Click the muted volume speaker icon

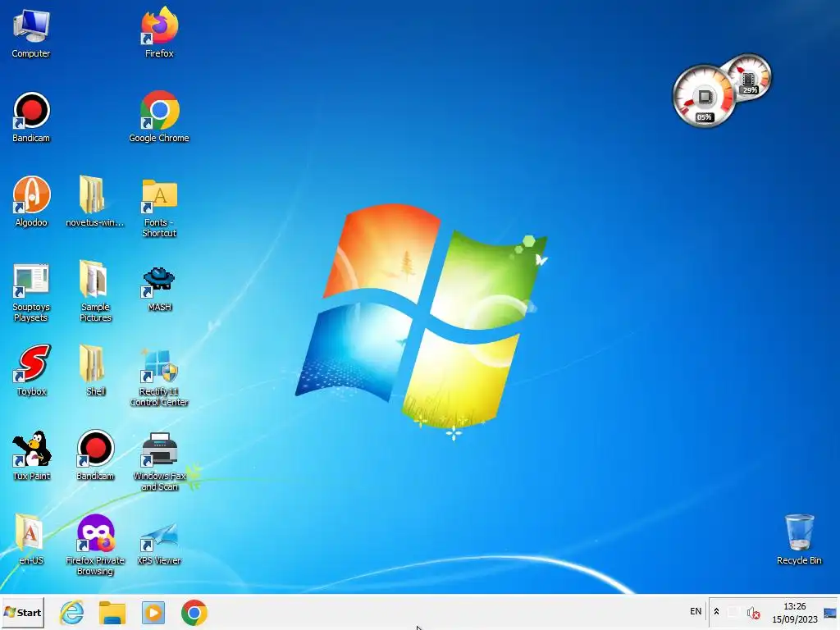pos(753,612)
